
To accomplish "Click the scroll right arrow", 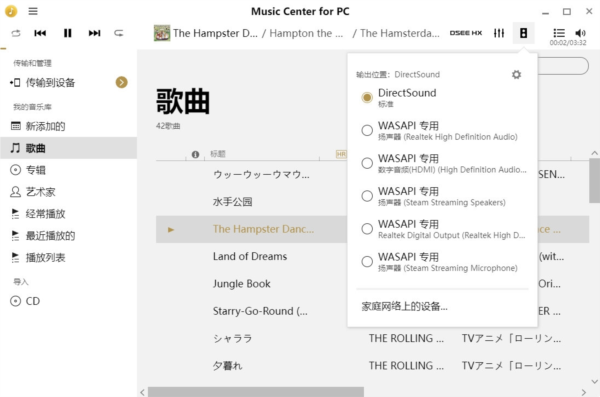I will (x=584, y=392).
